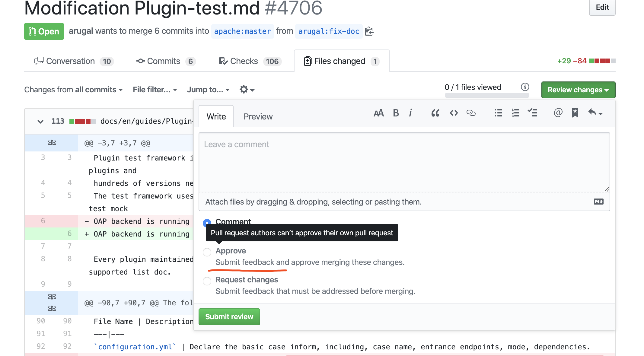Image resolution: width=644 pixels, height=356 pixels.
Task: Click the italic formatting icon
Action: click(410, 113)
